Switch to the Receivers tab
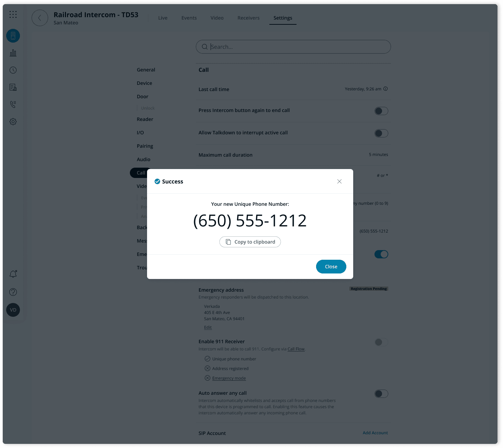 pyautogui.click(x=248, y=18)
